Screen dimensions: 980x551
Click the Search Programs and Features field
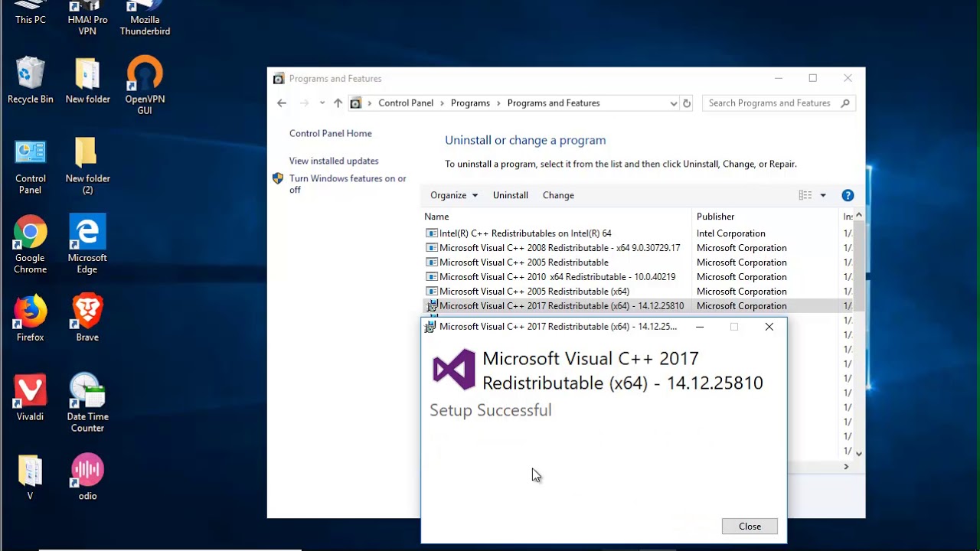tap(771, 103)
